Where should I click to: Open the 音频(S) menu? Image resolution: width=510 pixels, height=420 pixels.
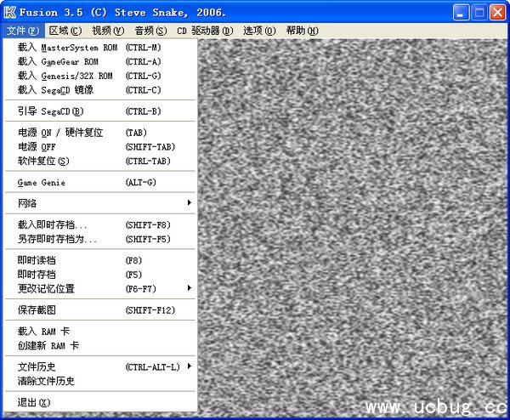click(150, 31)
